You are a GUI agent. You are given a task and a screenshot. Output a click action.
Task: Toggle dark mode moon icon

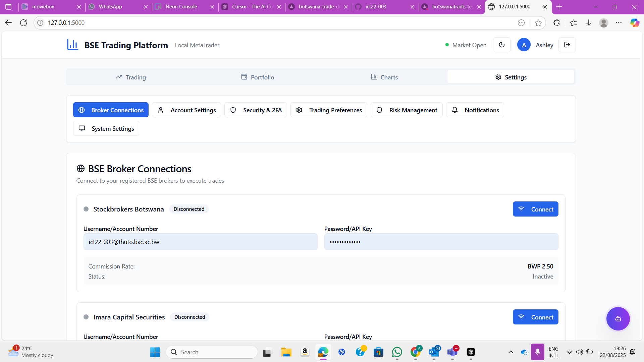[502, 45]
